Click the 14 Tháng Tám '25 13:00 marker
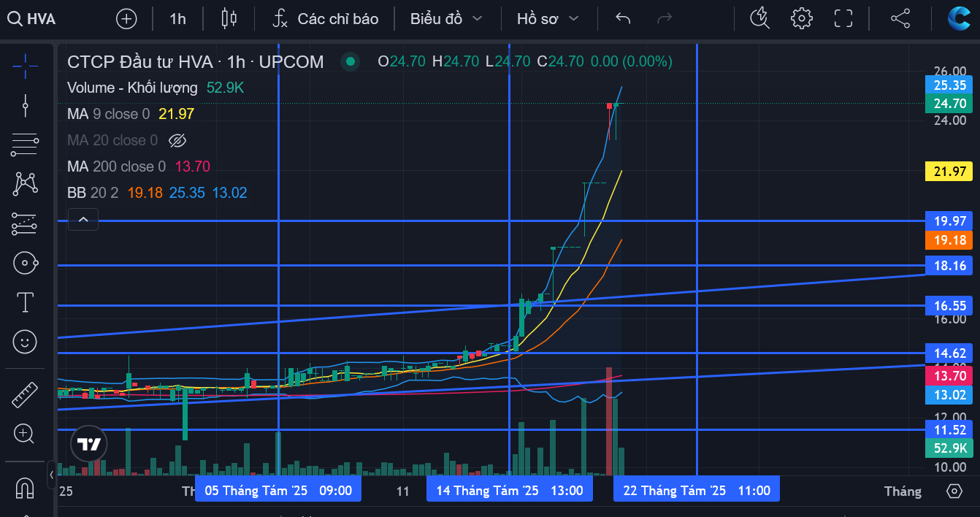Image resolution: width=980 pixels, height=517 pixels. 510,491
